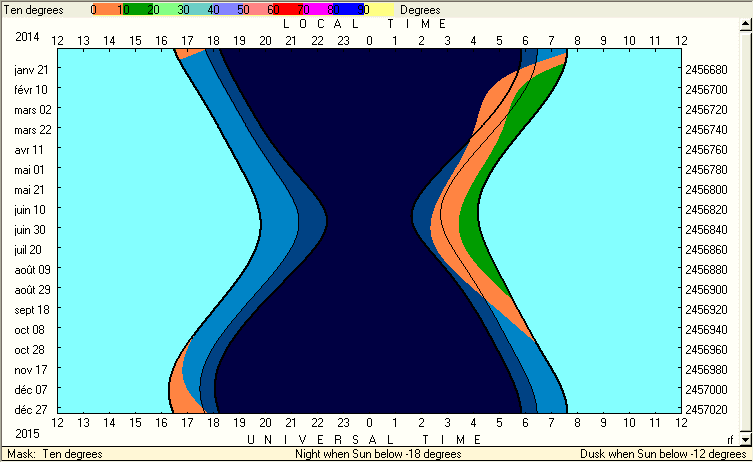Click the 'mai 21' date label
Image resolution: width=754 pixels, height=463 pixels.
29,190
